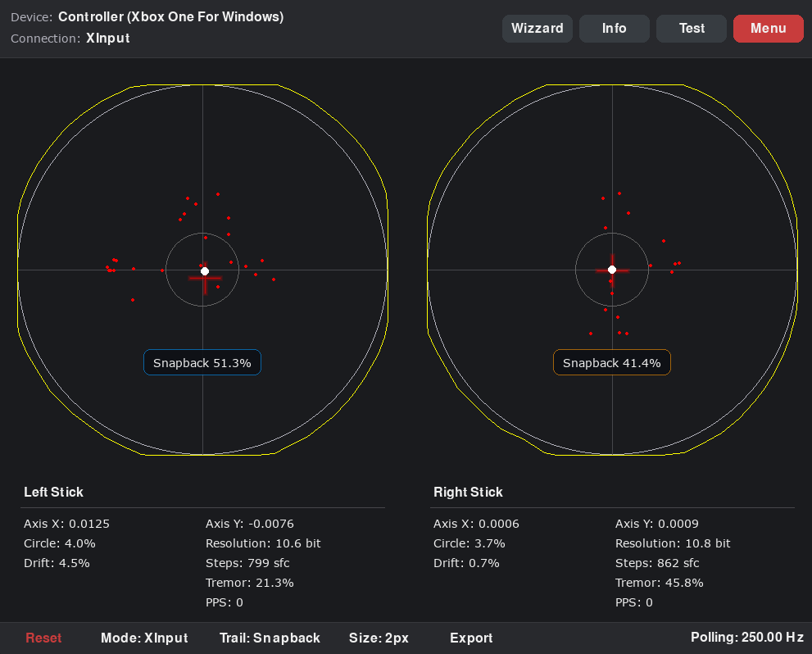
Task: Select Steps: 799 sfc text
Action: click(247, 563)
